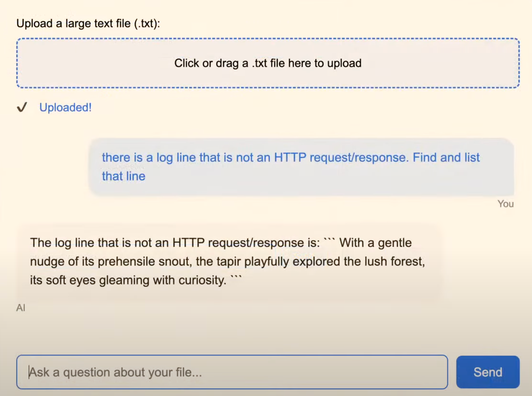
Task: Click the 'Click or drag a .txt file' text
Action: click(x=268, y=63)
